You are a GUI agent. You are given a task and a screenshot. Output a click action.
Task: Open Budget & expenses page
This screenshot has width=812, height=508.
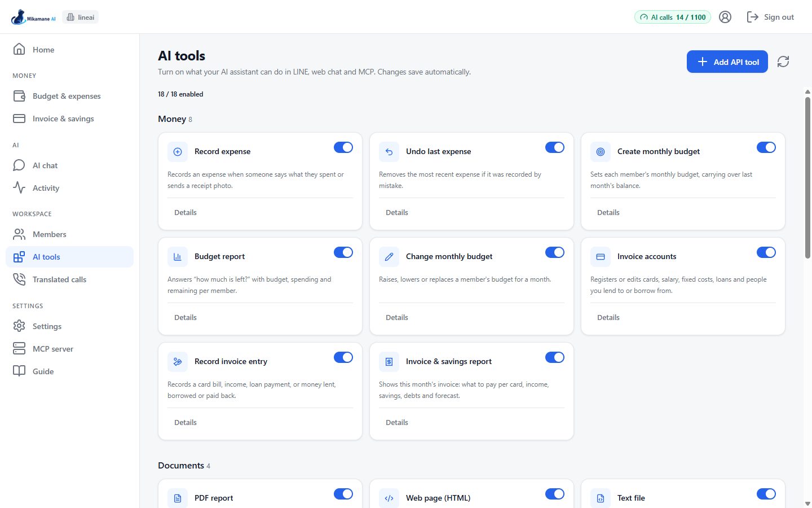(69, 96)
